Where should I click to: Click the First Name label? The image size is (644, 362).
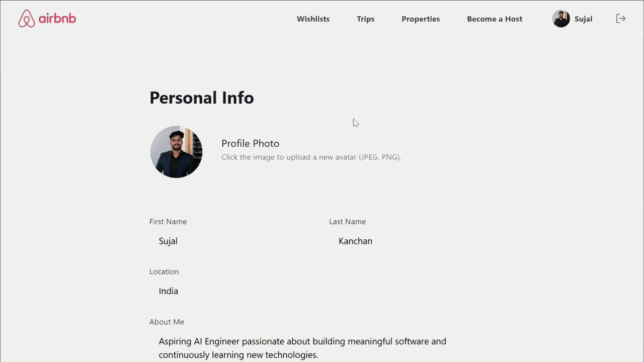(x=168, y=222)
